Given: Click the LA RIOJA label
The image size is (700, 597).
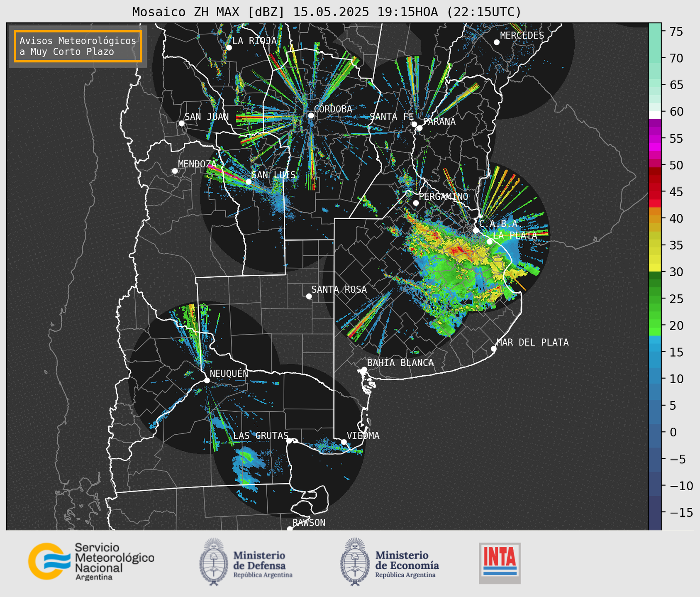Looking at the screenshot, I should point(254,41).
